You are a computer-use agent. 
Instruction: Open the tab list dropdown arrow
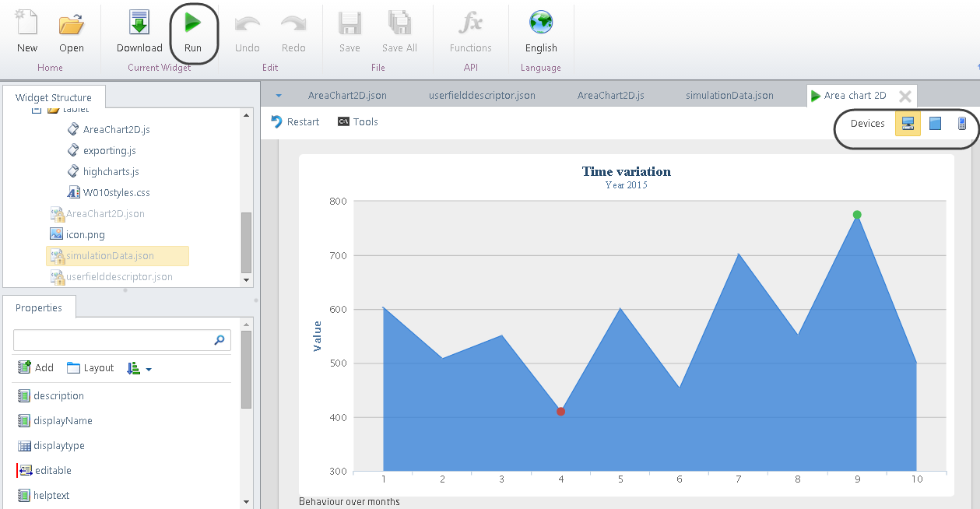point(279,96)
